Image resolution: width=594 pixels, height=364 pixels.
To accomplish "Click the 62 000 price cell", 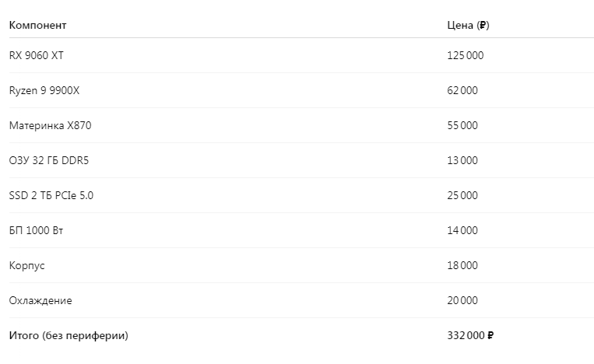I will click(x=462, y=90).
